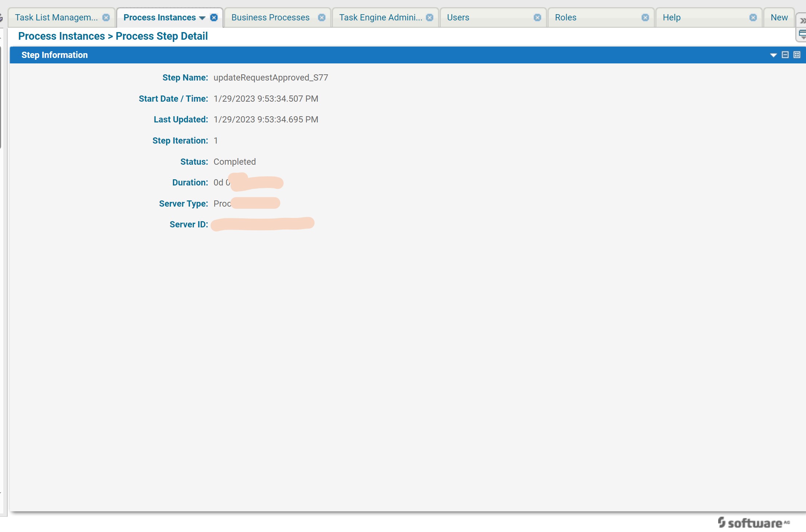Close the Task List Management tab
806x532 pixels.
point(106,17)
